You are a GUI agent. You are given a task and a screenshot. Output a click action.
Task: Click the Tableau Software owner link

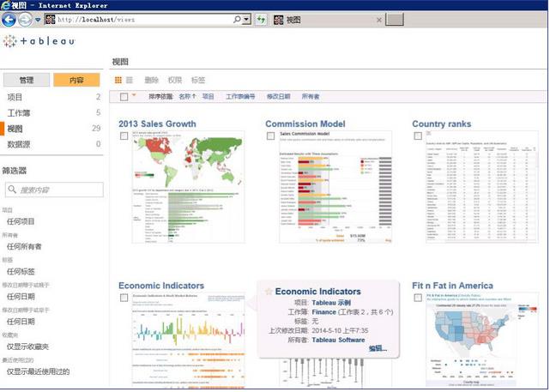[x=338, y=340]
